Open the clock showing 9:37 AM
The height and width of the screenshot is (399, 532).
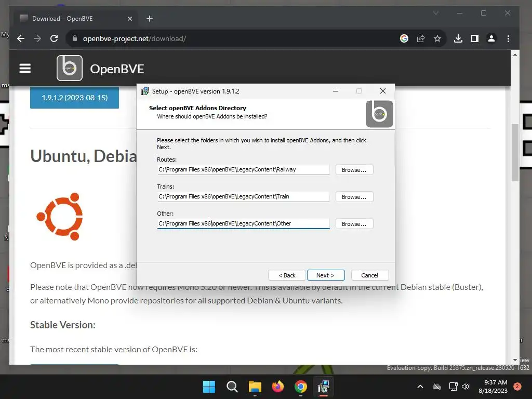493,387
